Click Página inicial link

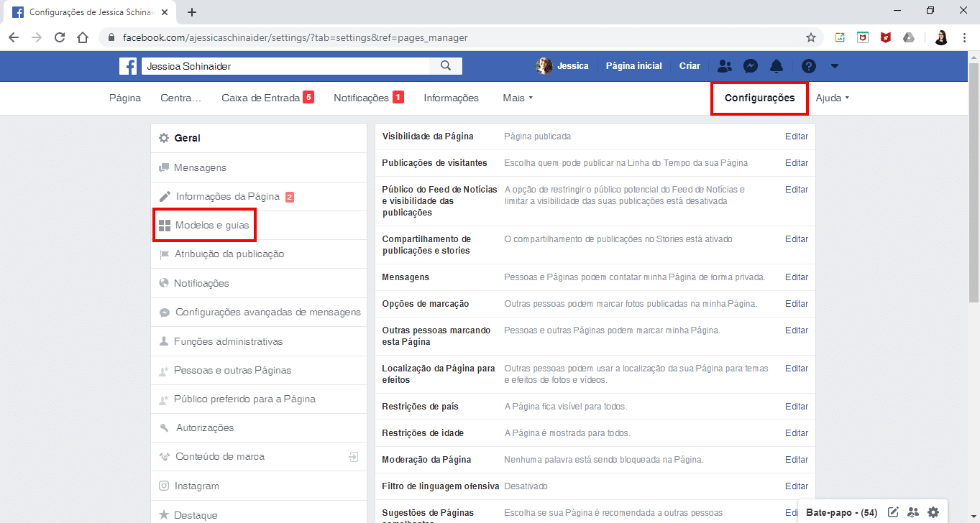click(633, 66)
